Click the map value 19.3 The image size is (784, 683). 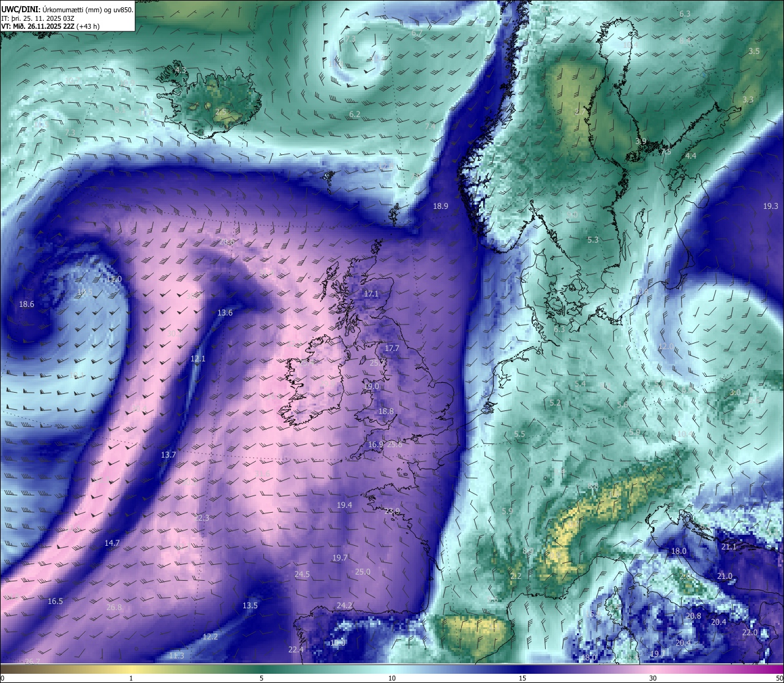(771, 206)
